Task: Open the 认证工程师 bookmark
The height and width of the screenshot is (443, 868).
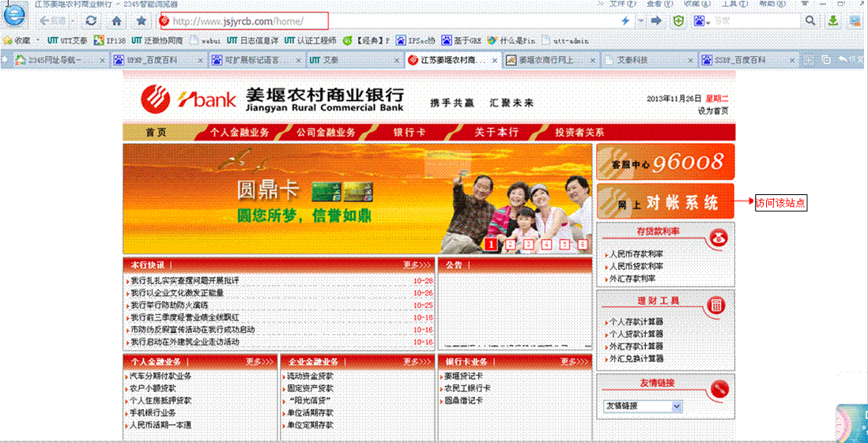Action: [x=310, y=39]
